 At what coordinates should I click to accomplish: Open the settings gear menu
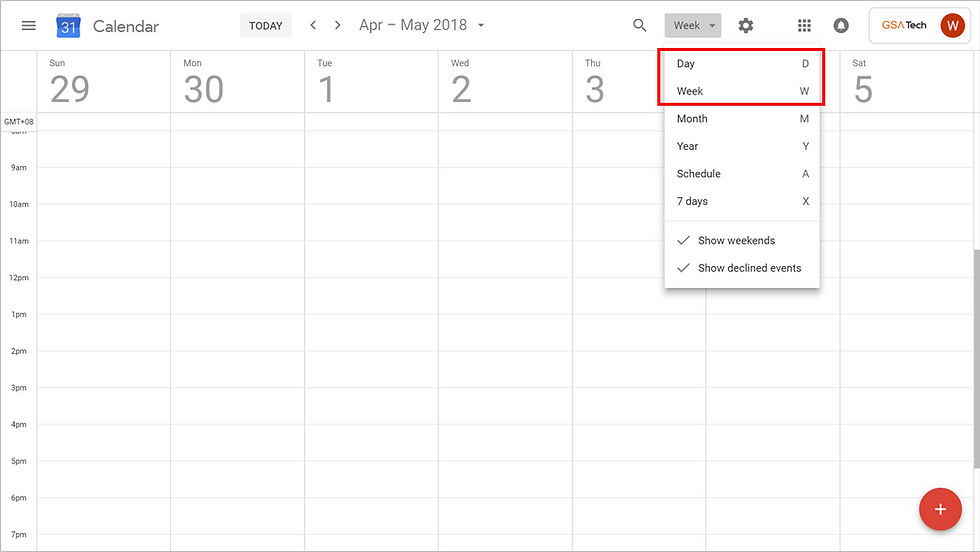(746, 26)
